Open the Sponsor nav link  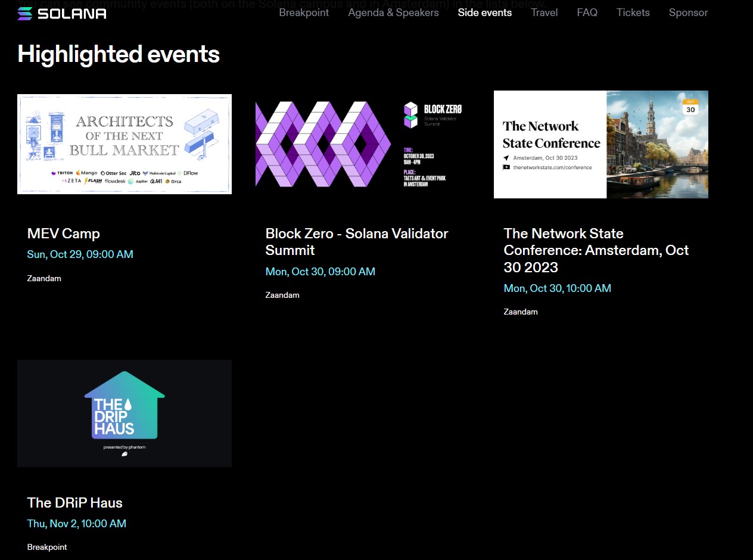click(688, 13)
